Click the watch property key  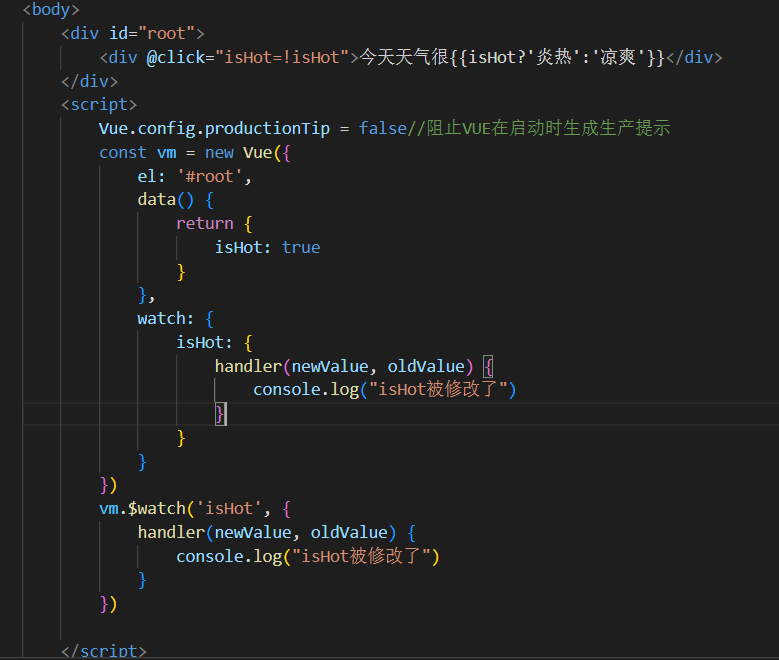(161, 318)
